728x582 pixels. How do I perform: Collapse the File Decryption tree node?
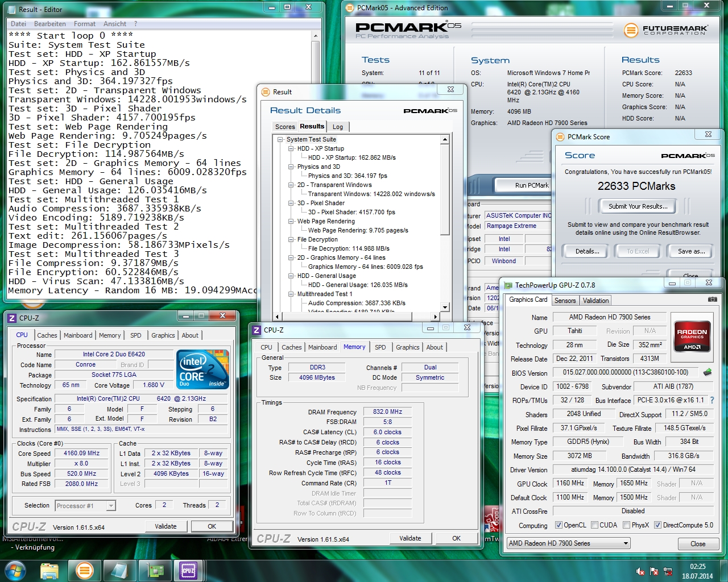pyautogui.click(x=291, y=239)
